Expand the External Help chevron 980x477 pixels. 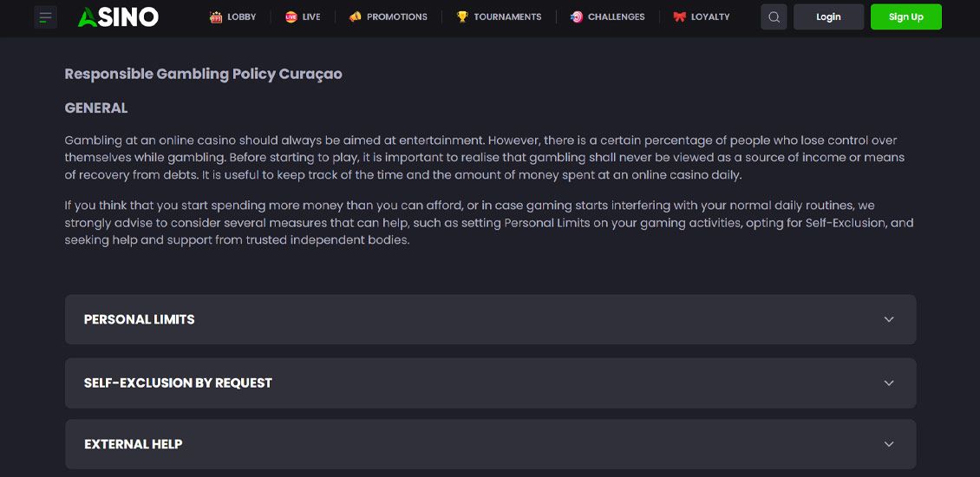(889, 444)
